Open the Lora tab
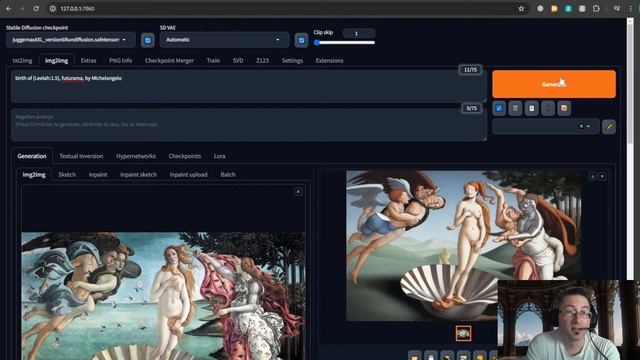Viewport: 640px width, 360px height. (x=220, y=156)
